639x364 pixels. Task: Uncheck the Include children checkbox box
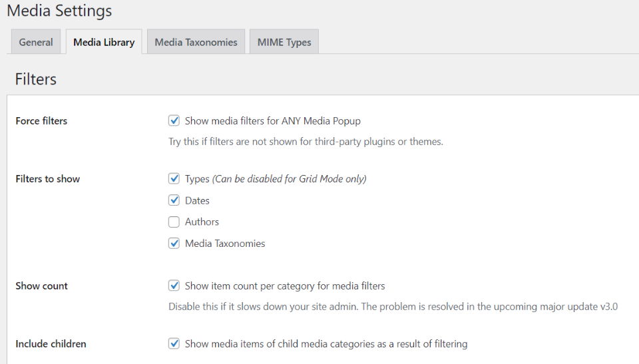pyautogui.click(x=174, y=344)
